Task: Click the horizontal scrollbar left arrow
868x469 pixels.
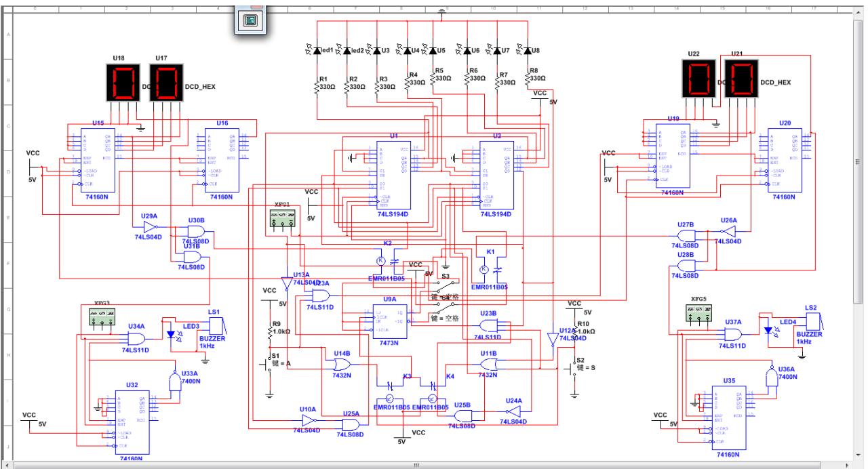Action: (7, 465)
